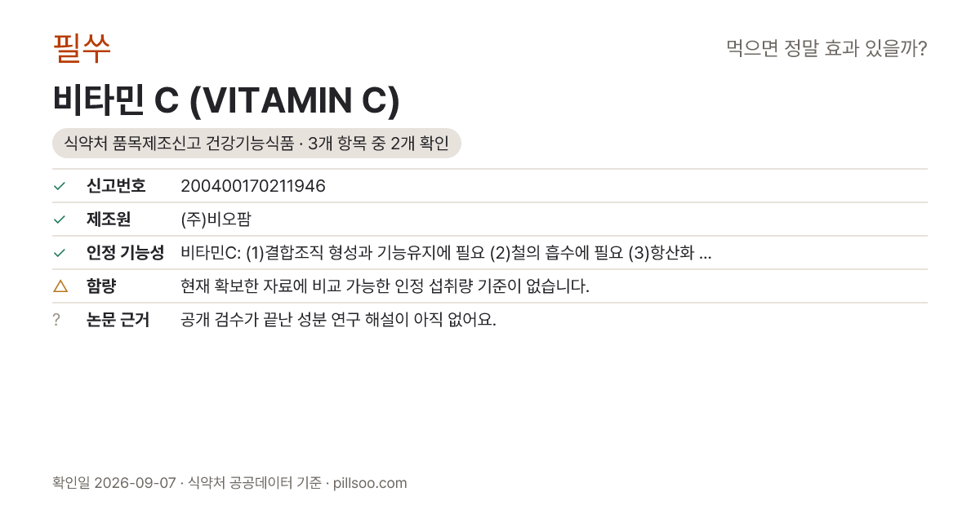Click the 함량 row label
This screenshot has width=980, height=514.
tap(101, 286)
